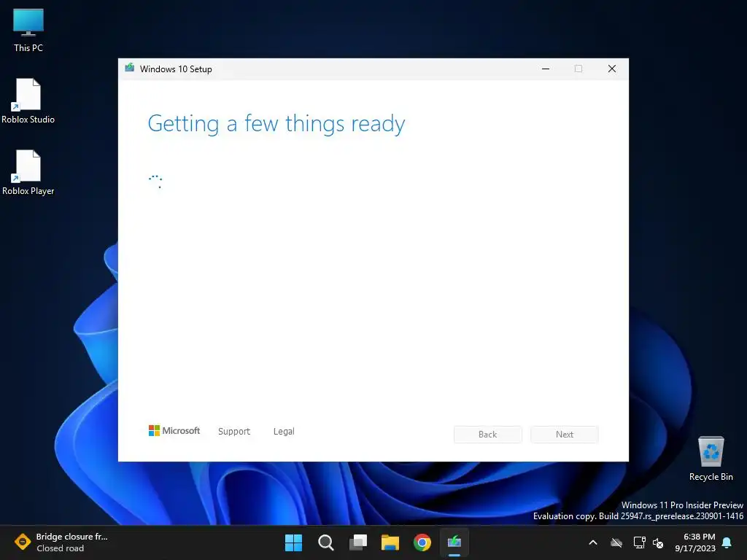Open File Explorer from the taskbar
747x560 pixels.
[x=390, y=542]
